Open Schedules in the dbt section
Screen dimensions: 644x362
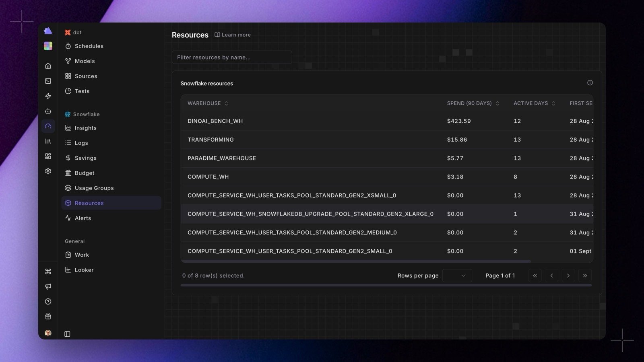tap(111, 46)
